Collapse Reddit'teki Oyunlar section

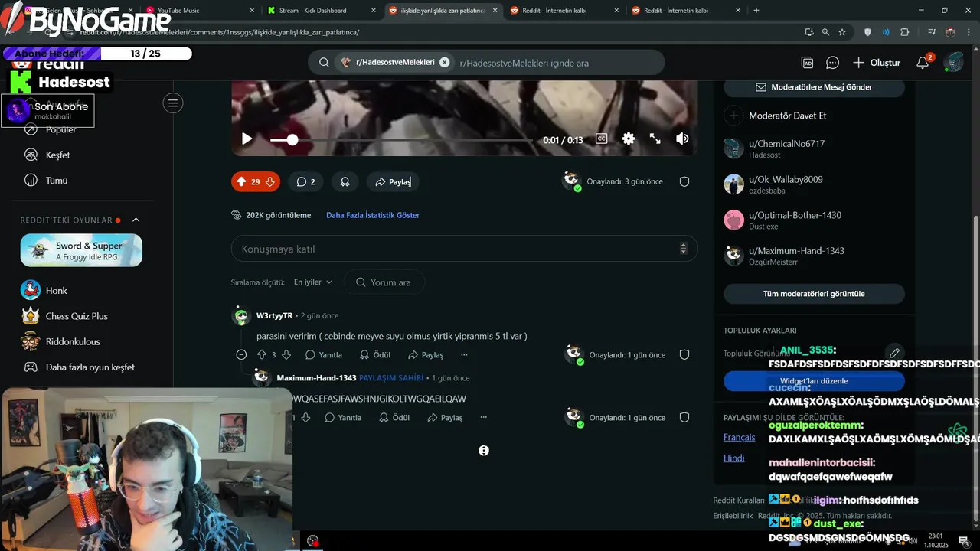[x=136, y=220]
